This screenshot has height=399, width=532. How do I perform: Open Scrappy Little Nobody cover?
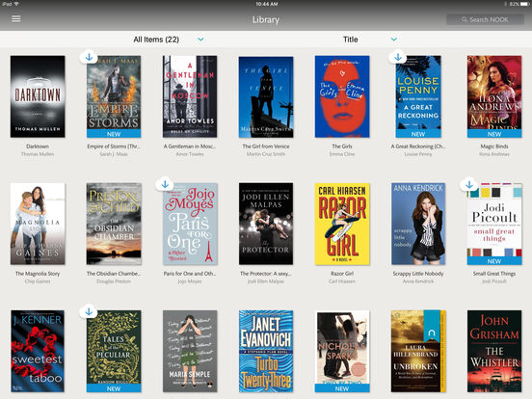pos(418,224)
